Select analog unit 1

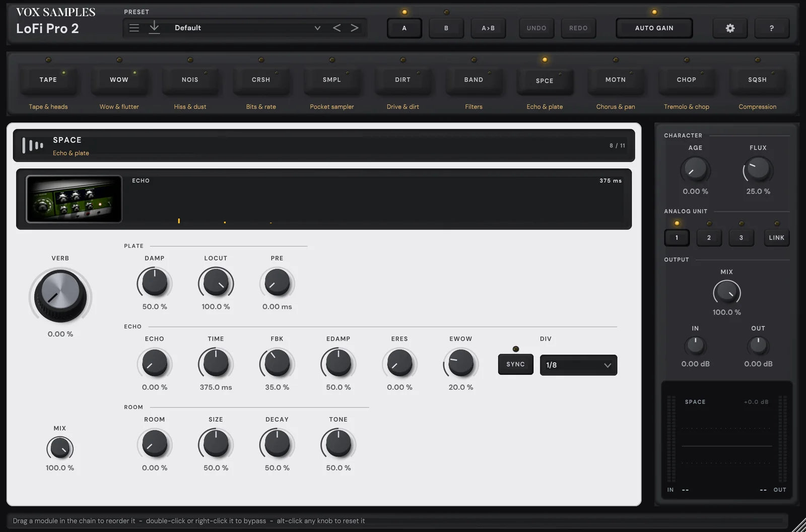coord(677,238)
